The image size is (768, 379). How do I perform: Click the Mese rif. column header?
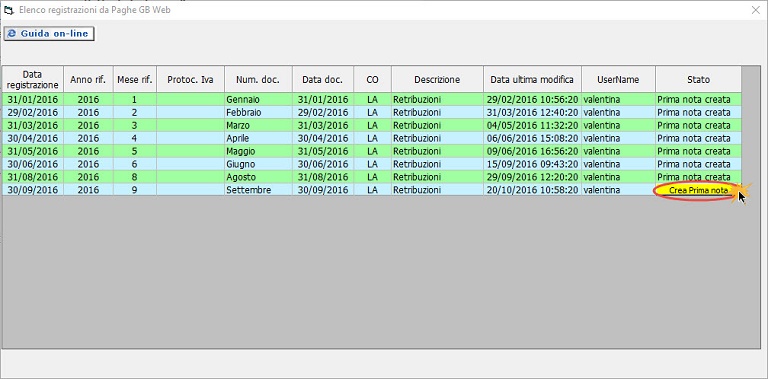pos(135,79)
